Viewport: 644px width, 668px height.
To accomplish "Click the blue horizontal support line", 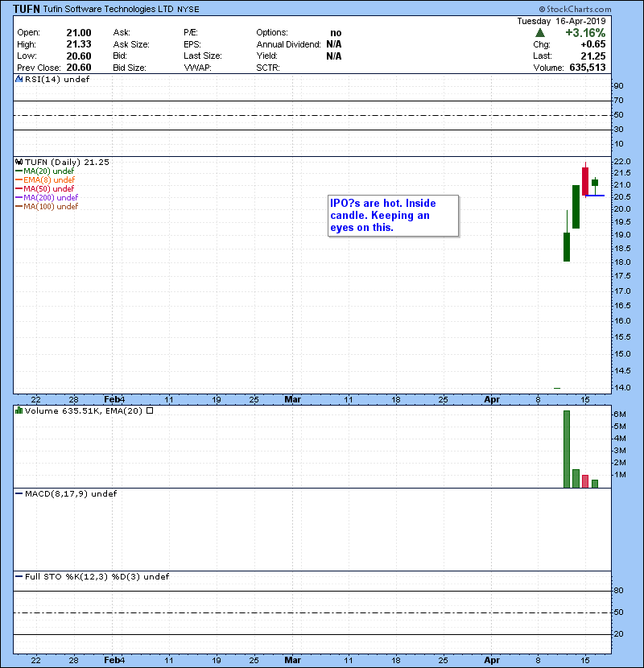I will click(x=595, y=196).
